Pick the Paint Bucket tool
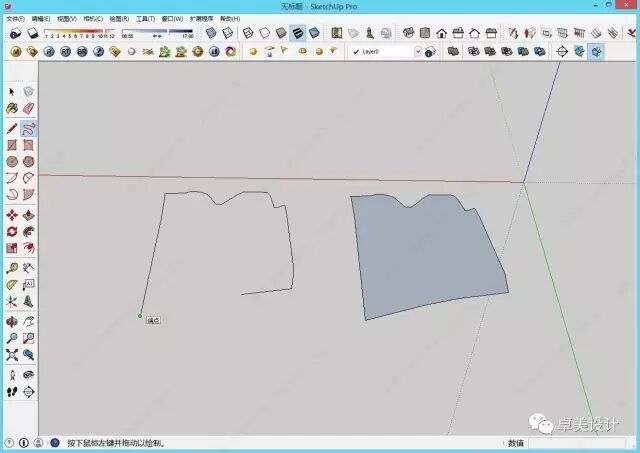Image resolution: width=640 pixels, height=453 pixels. pos(12,108)
